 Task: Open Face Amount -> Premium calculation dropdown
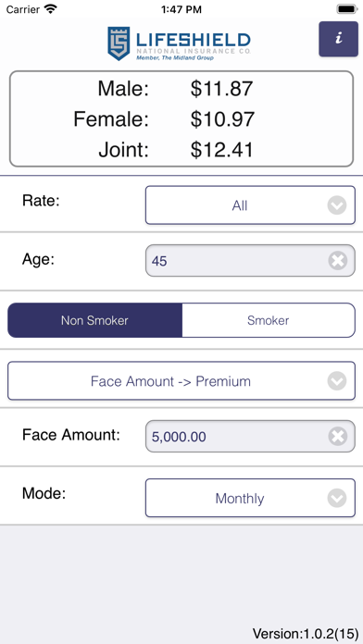(x=181, y=381)
